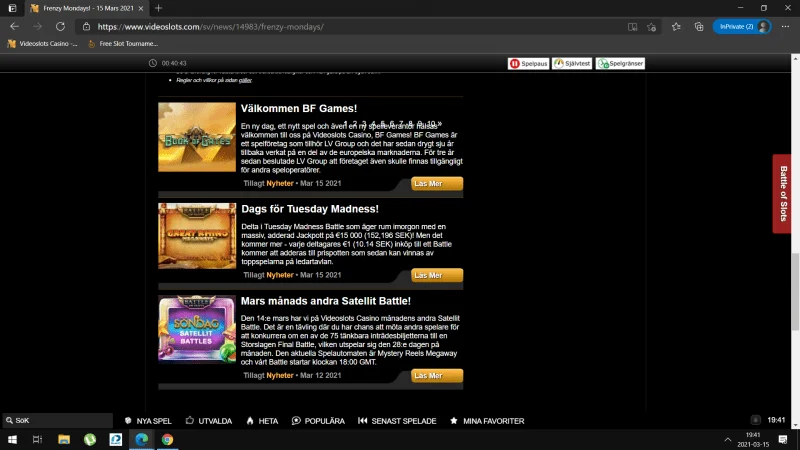The height and width of the screenshot is (450, 800).
Task: Click Läs Mer for Tuesday Madness article
Action: (437, 276)
